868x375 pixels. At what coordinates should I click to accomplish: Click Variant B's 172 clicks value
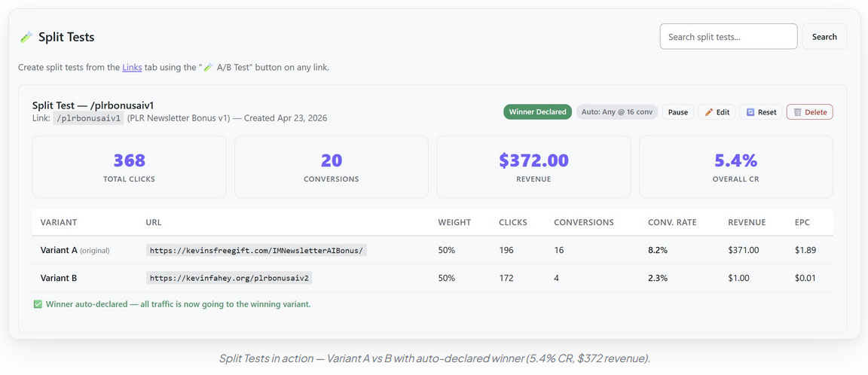click(x=506, y=278)
